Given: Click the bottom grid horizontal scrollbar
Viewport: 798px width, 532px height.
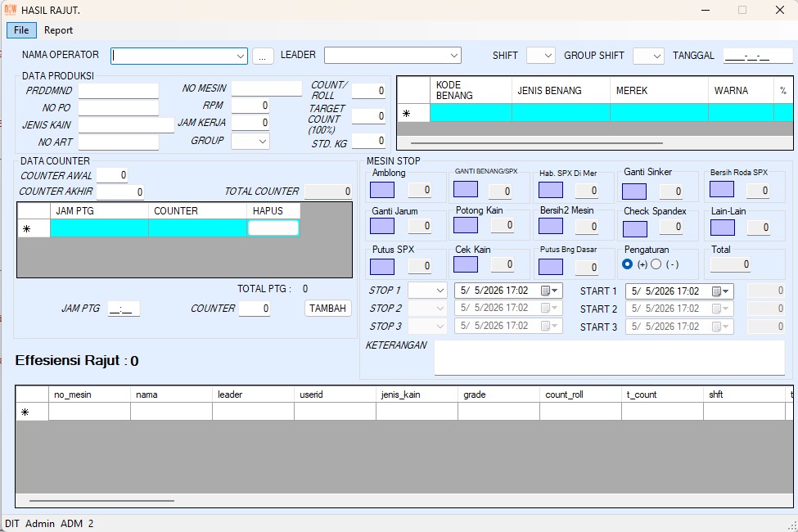Looking at the screenshot, I should [101, 501].
